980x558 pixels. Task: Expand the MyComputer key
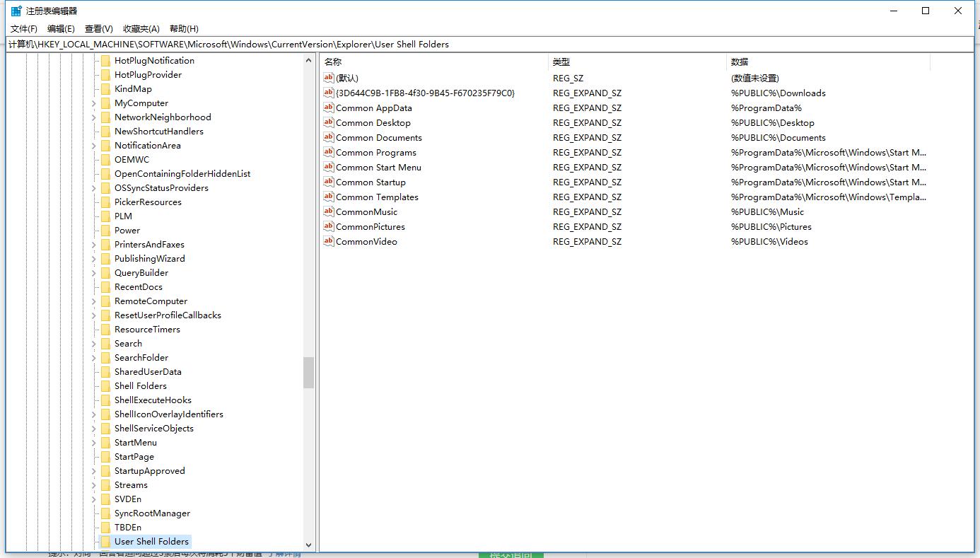point(94,103)
